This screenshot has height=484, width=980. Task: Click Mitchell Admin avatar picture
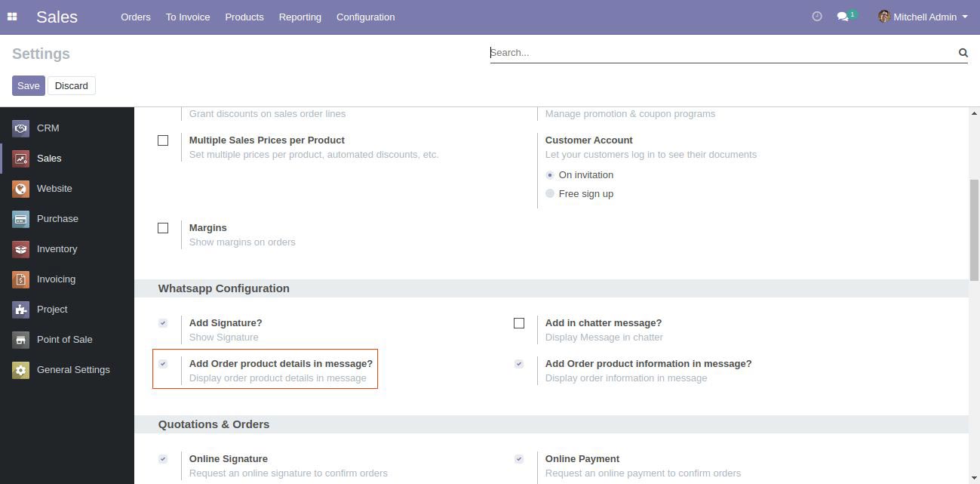[x=884, y=17]
